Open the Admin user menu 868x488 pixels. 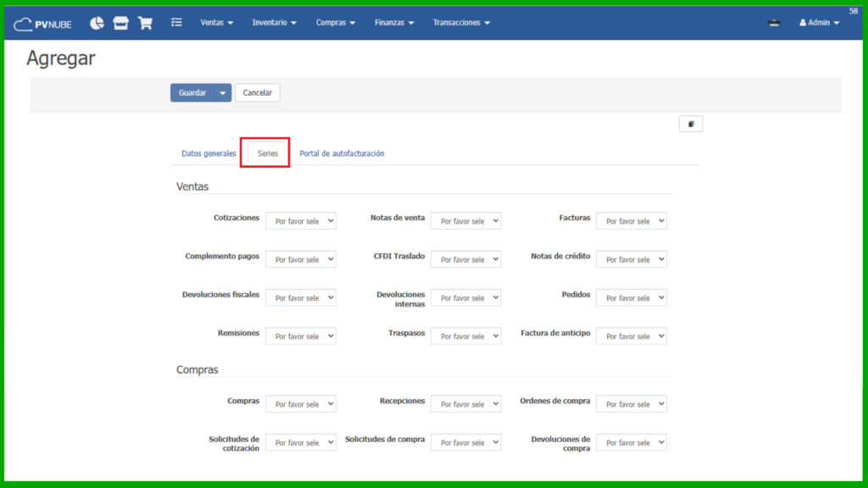pyautogui.click(x=819, y=23)
